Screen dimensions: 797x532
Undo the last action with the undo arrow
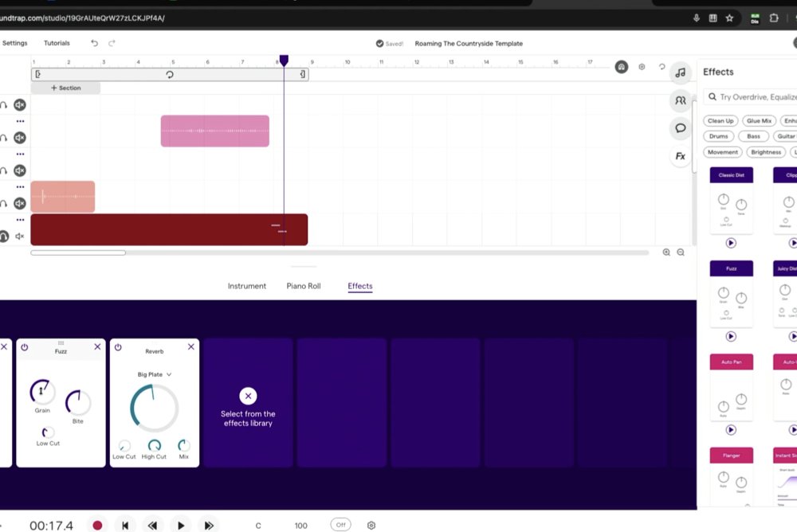(x=94, y=43)
